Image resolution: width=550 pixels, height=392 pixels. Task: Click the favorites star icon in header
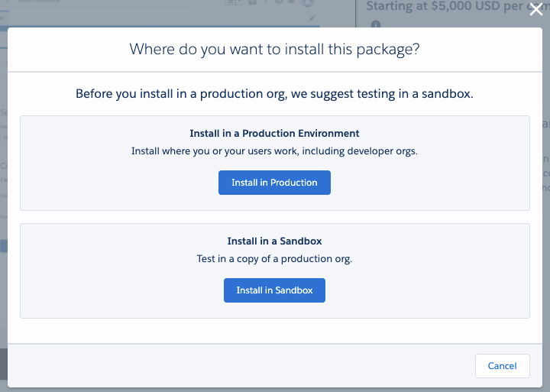coord(231,2)
